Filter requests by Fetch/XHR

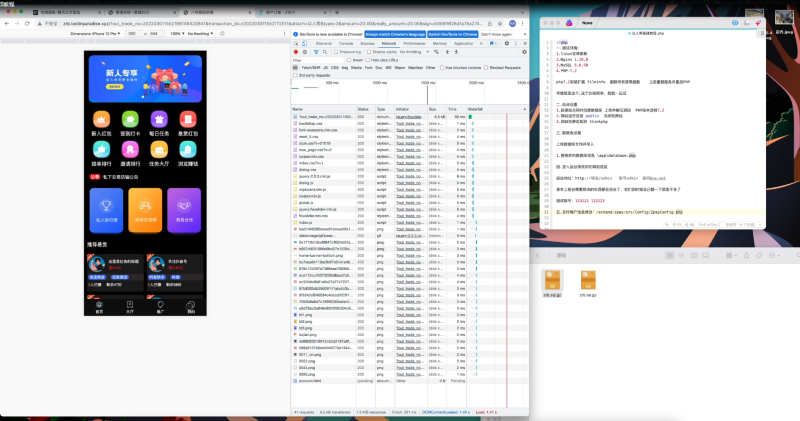click(311, 67)
